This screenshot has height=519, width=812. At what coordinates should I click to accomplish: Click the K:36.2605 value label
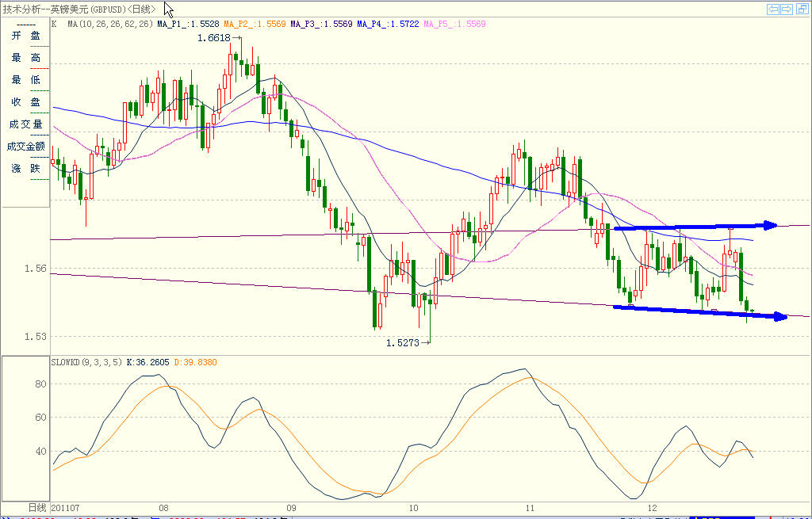point(147,362)
